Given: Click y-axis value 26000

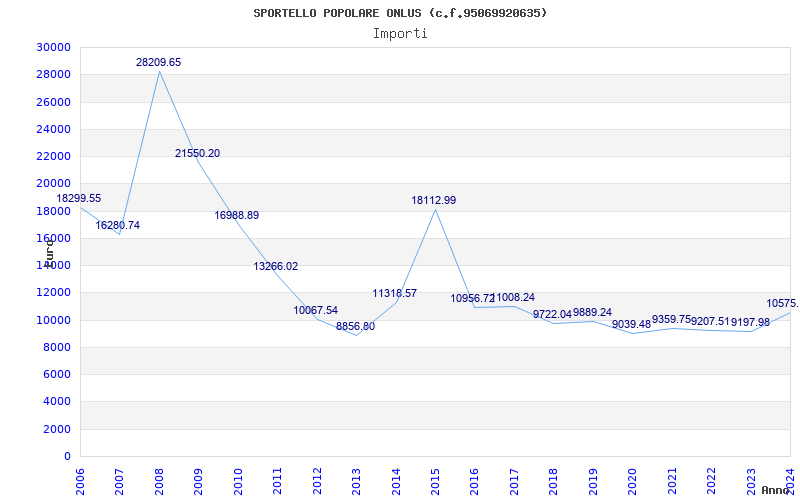Looking at the screenshot, I should click(54, 102).
